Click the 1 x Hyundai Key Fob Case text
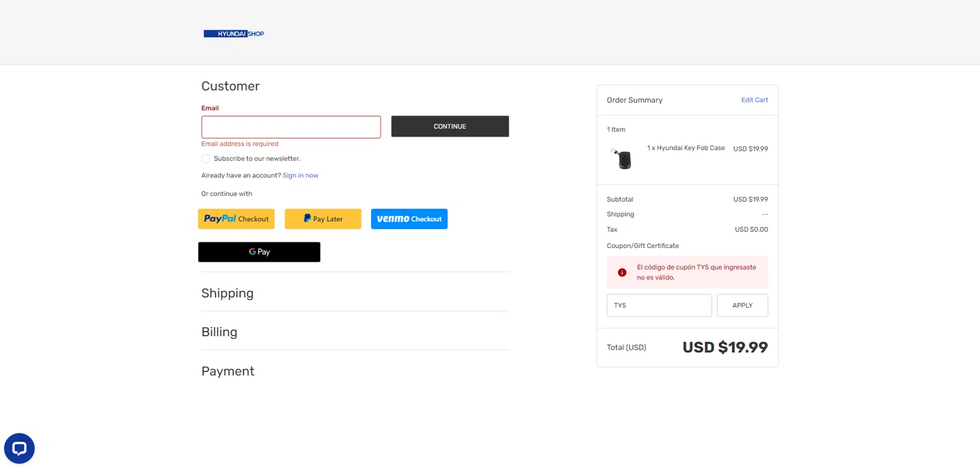980x472 pixels. (686, 148)
